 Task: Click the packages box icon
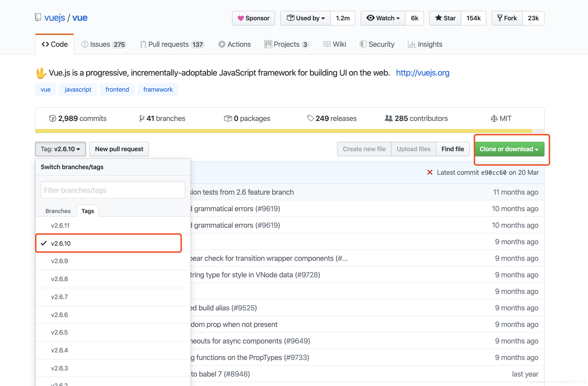point(228,119)
